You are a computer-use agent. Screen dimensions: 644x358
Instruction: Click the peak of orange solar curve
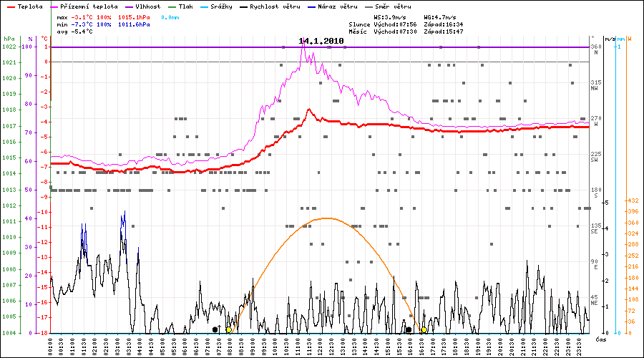tap(326, 218)
